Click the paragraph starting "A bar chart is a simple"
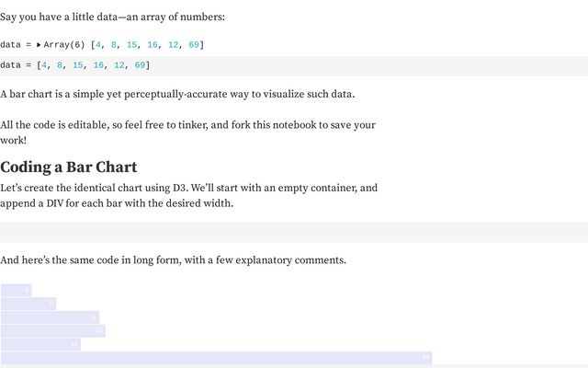The width and height of the screenshot is (588, 368). pyautogui.click(x=177, y=94)
